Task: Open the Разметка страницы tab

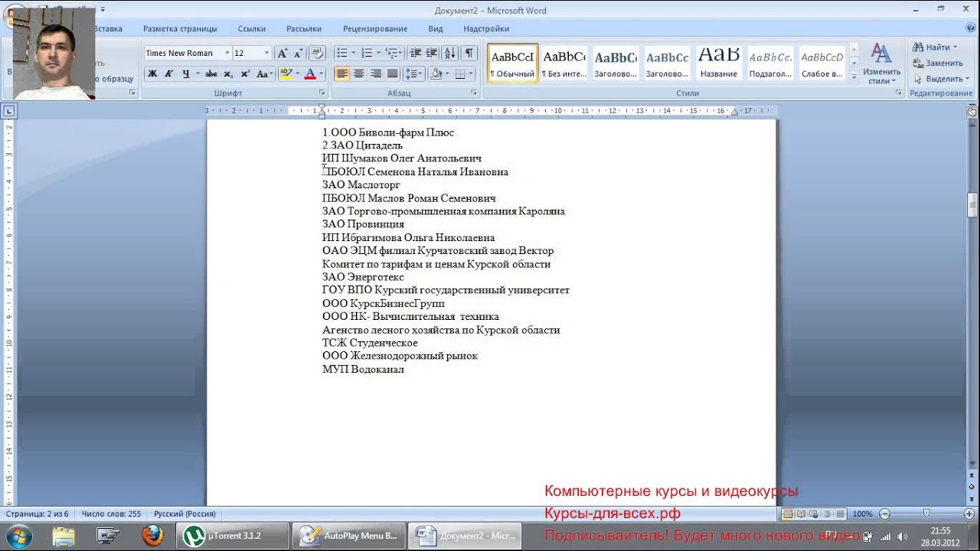Action: pos(180,28)
